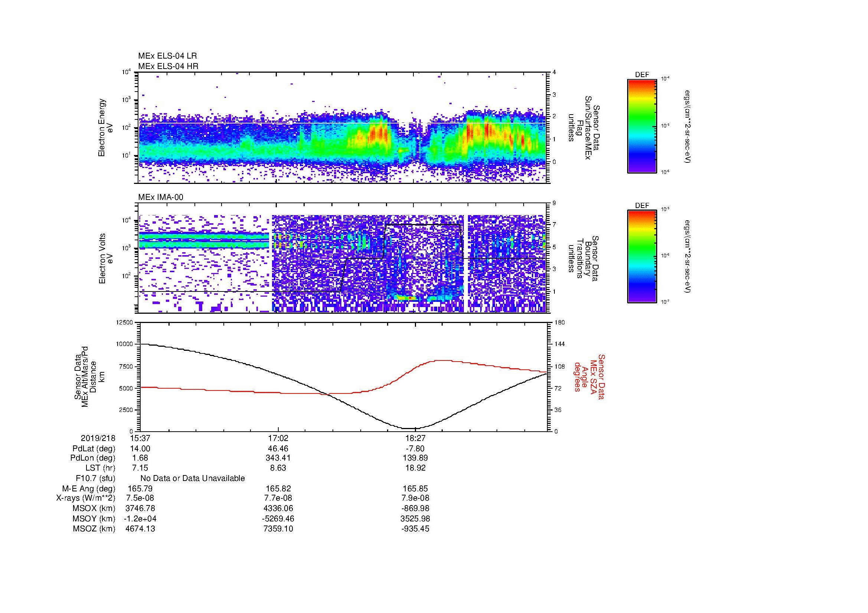Click the MSOY value 3525.98

point(415,519)
